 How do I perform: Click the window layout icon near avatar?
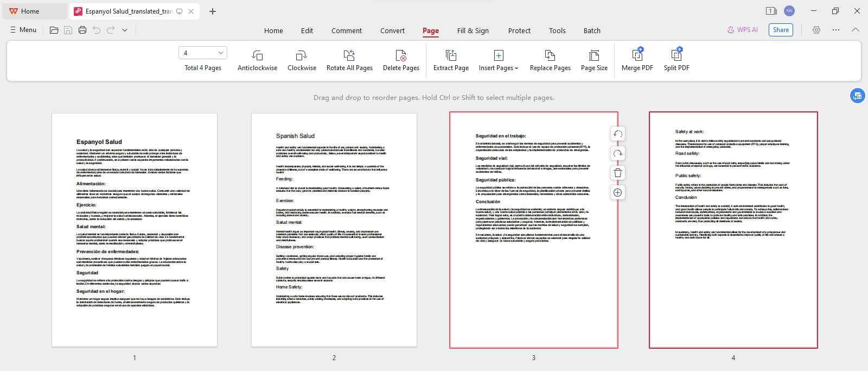(x=771, y=11)
